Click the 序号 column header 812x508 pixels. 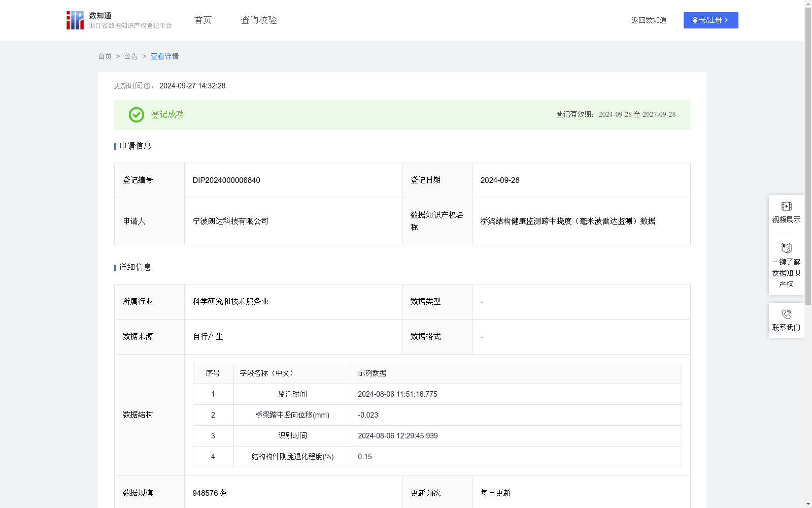[x=213, y=373]
